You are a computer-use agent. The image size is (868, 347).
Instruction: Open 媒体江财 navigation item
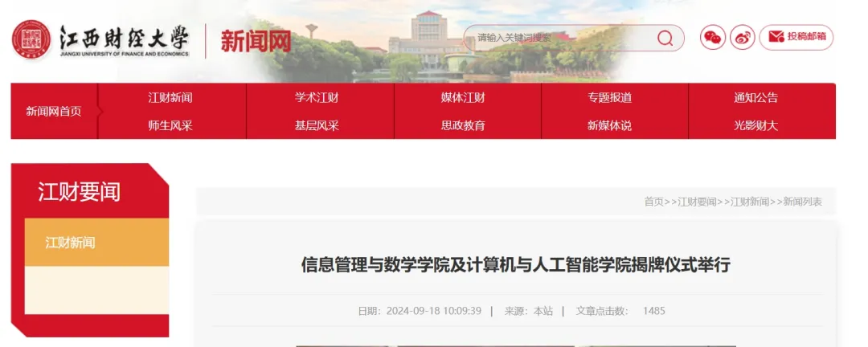pos(463,98)
